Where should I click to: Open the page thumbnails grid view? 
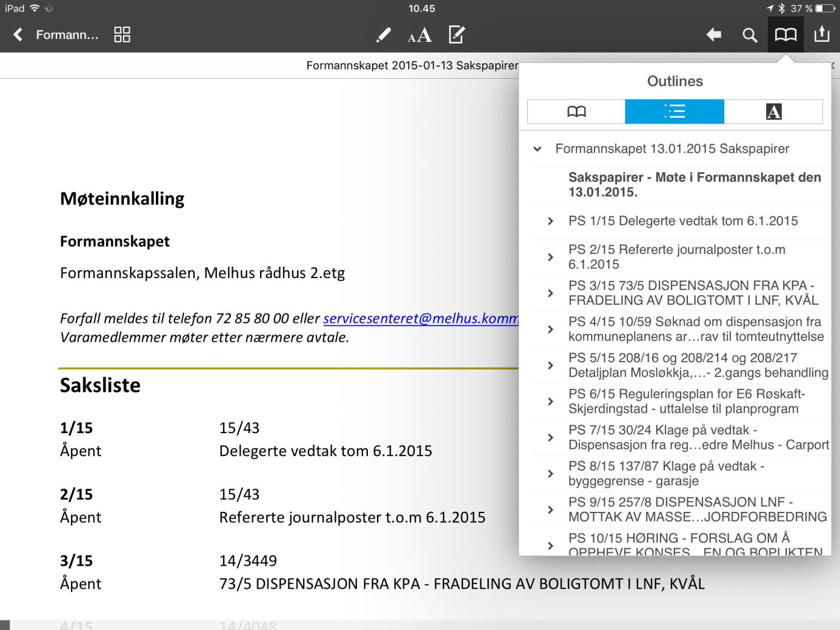coord(122,35)
